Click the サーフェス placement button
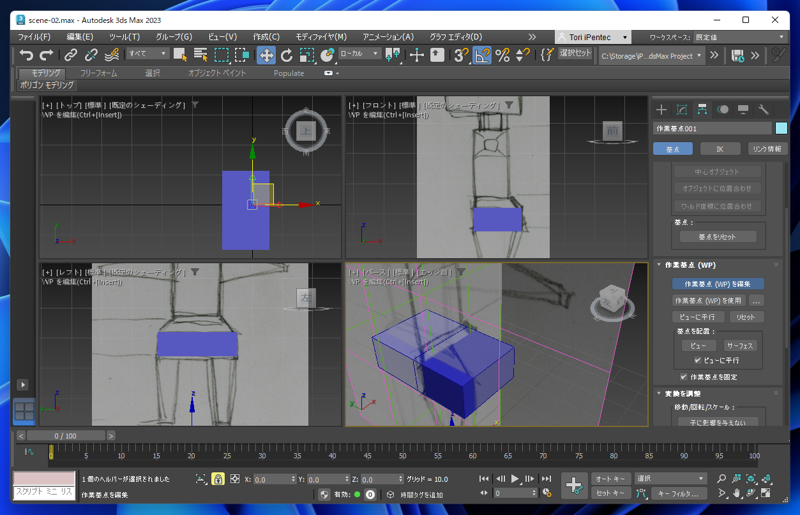 (740, 346)
